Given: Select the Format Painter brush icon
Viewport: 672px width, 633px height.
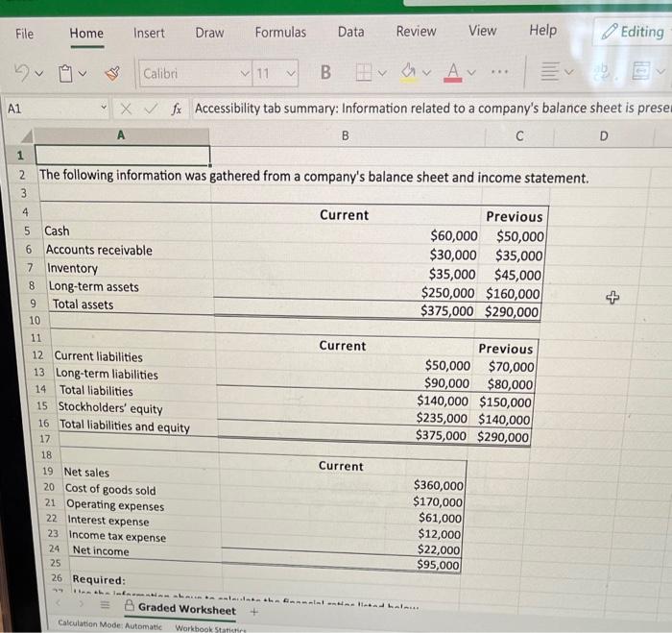Looking at the screenshot, I should coord(112,74).
